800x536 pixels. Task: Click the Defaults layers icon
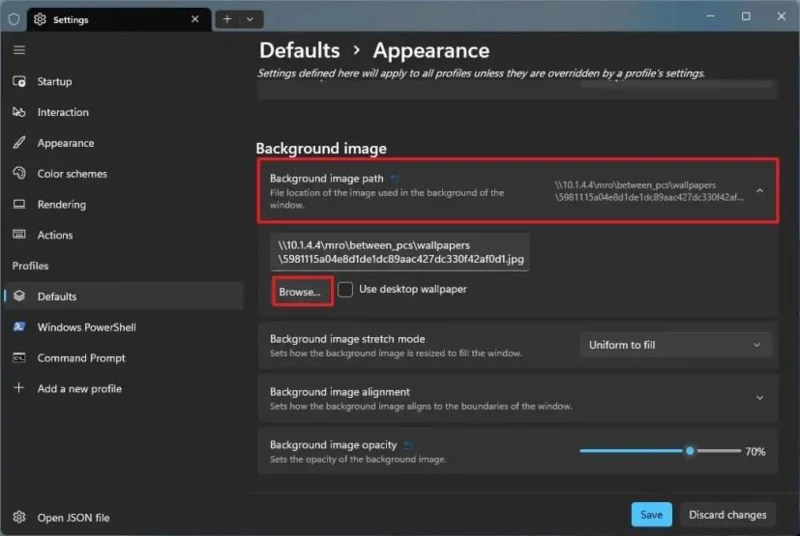[19, 296]
